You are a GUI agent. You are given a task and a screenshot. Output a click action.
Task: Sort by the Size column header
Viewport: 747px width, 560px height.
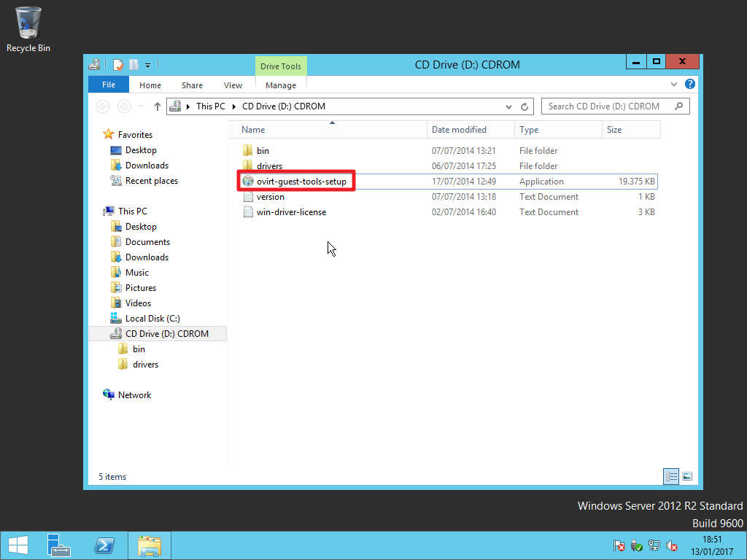coord(631,130)
